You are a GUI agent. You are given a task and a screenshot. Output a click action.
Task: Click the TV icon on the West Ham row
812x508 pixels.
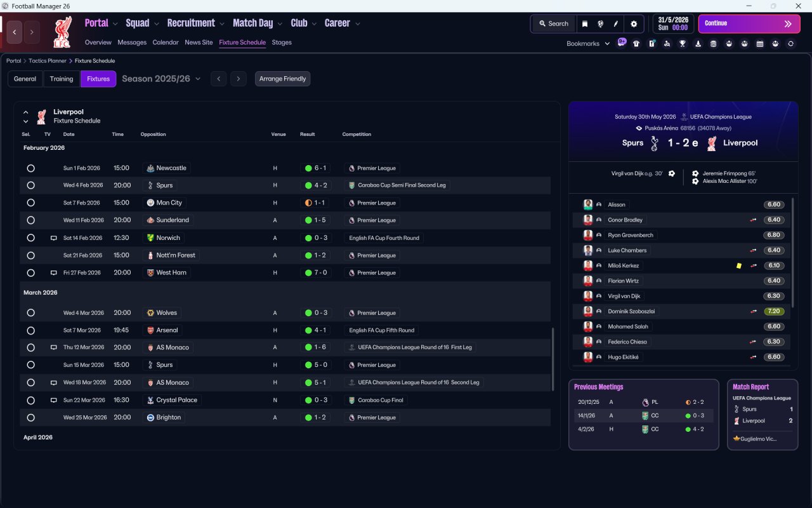pyautogui.click(x=54, y=272)
